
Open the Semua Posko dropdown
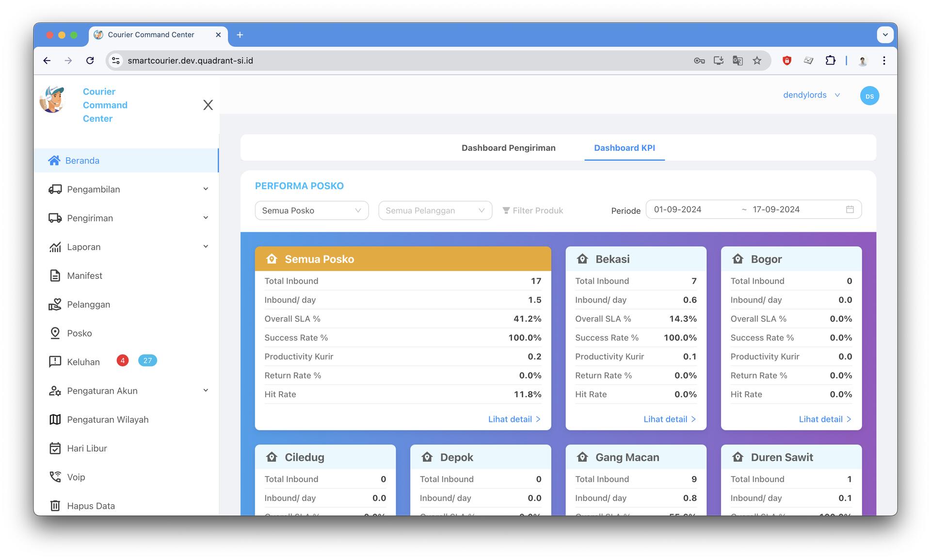(311, 210)
